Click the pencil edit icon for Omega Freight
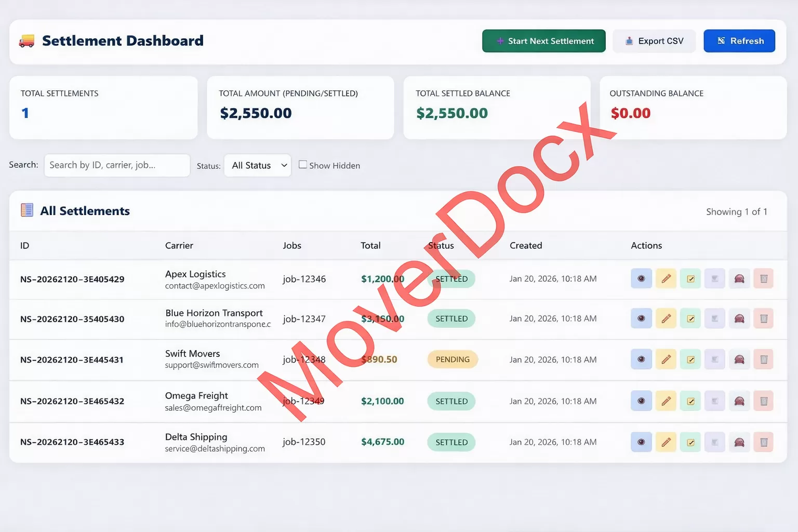The height and width of the screenshot is (532, 798). (666, 401)
